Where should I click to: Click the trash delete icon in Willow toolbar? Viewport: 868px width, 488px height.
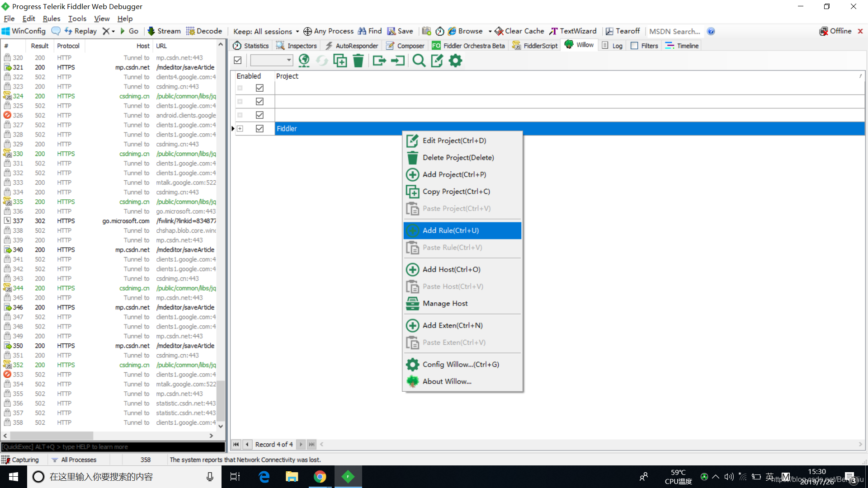pos(358,61)
